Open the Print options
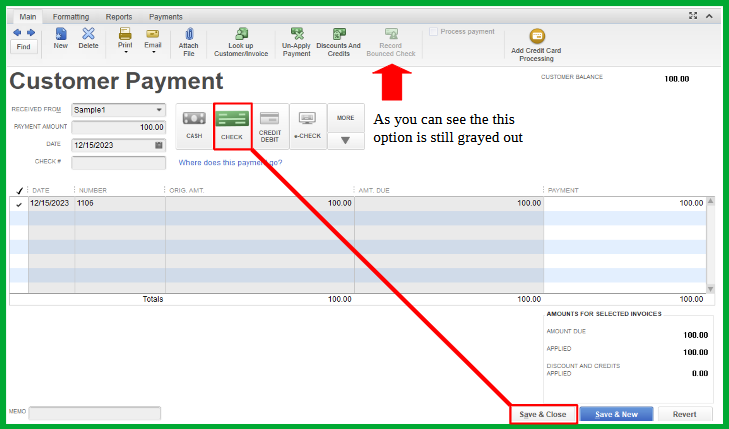 point(125,38)
